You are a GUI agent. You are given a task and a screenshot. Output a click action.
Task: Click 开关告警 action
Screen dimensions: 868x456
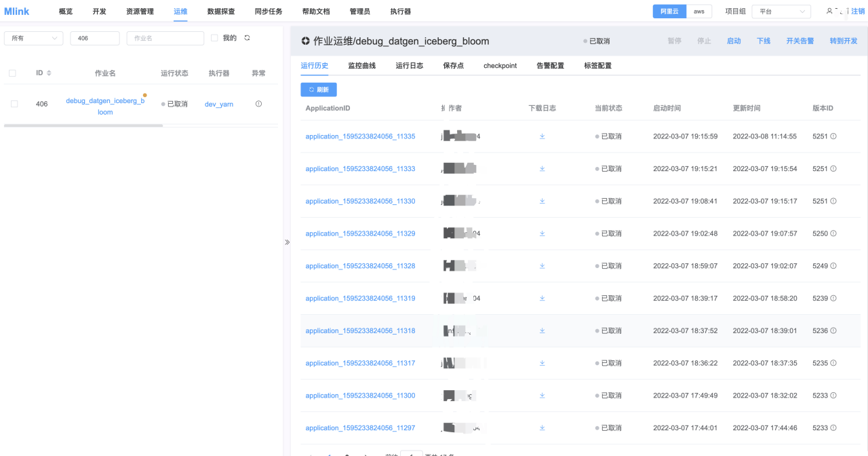click(x=800, y=41)
